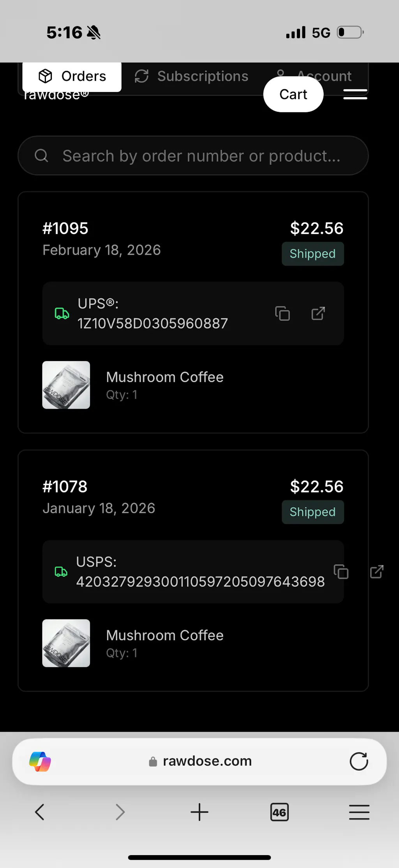The width and height of the screenshot is (399, 868).
Task: Tap the Copilot icon in address bar
Action: 40,761
